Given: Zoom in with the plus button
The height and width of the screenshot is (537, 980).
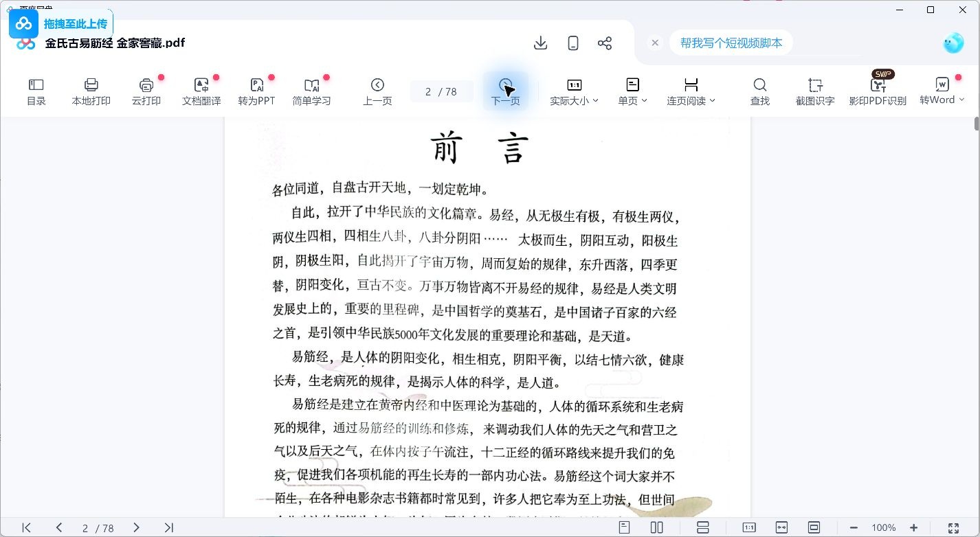Looking at the screenshot, I should [913, 527].
